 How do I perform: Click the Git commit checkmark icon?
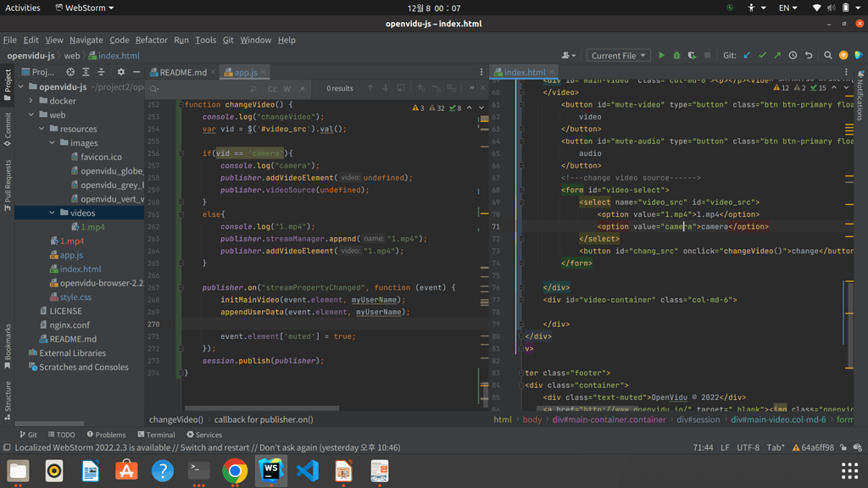tap(762, 56)
